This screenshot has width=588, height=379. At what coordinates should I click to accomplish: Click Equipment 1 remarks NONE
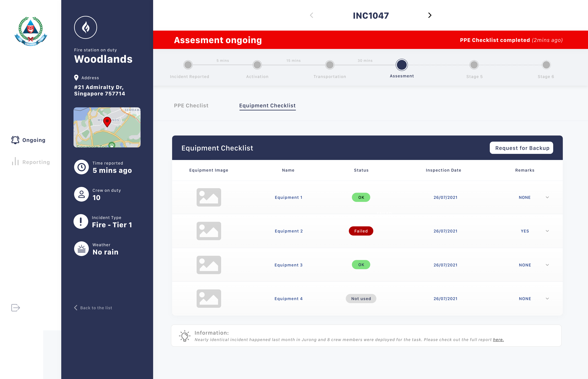click(x=525, y=197)
